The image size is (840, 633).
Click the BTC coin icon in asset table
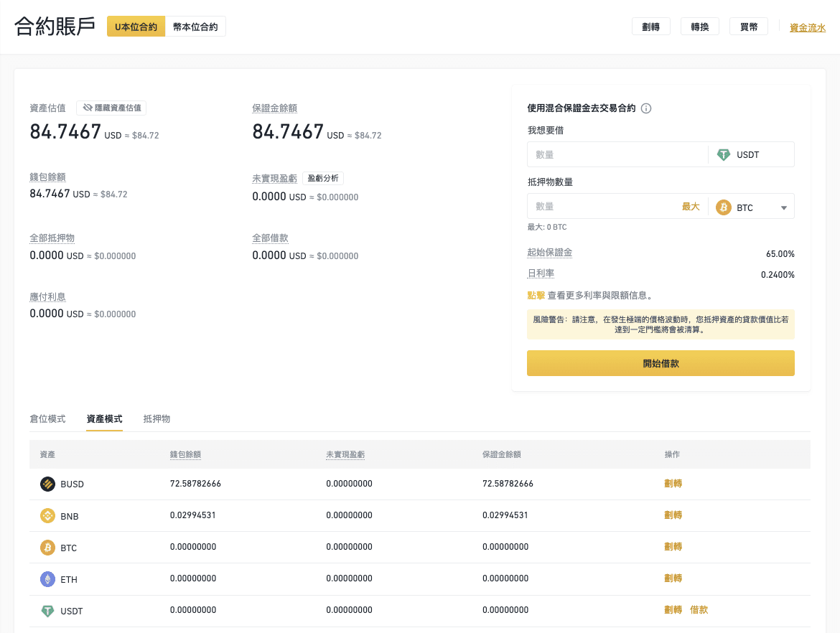click(x=47, y=548)
